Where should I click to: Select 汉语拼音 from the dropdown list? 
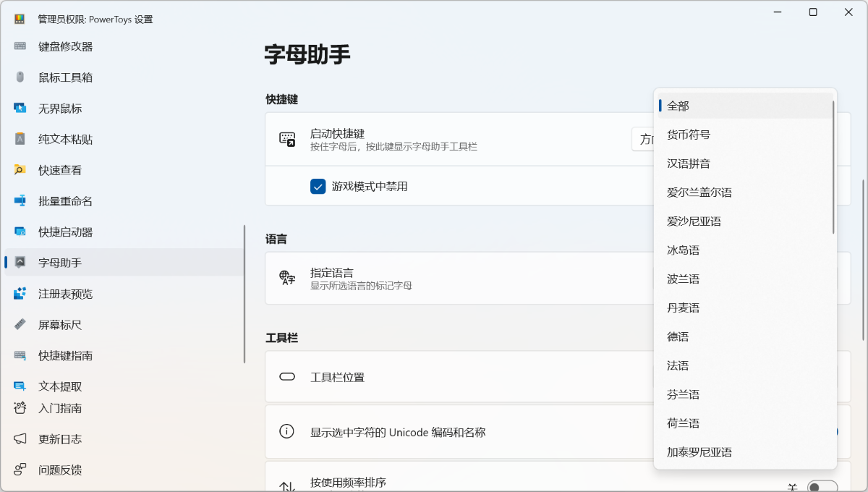tap(744, 164)
